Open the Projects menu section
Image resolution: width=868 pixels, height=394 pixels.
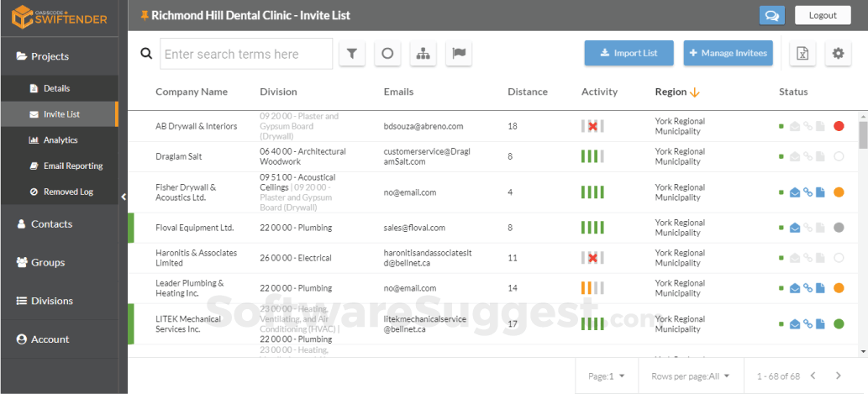[x=59, y=56]
